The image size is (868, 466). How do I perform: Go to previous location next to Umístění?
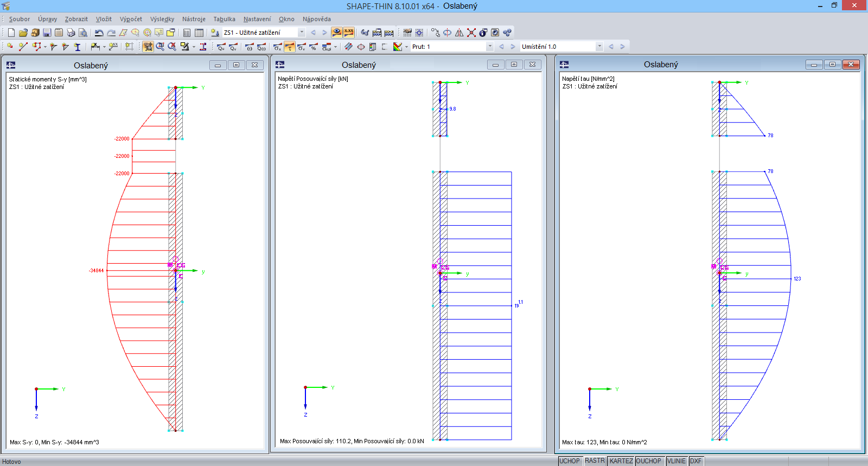coord(611,47)
